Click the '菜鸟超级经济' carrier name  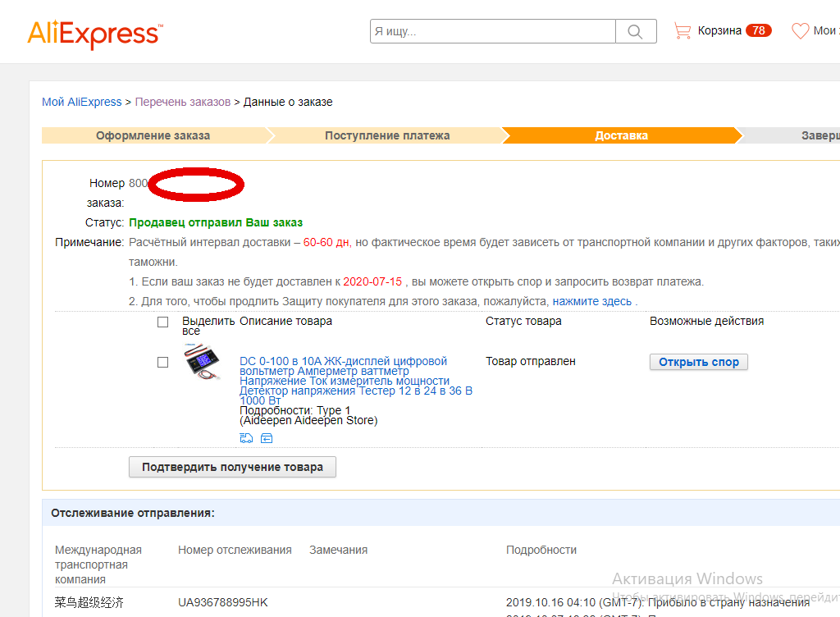(x=89, y=602)
